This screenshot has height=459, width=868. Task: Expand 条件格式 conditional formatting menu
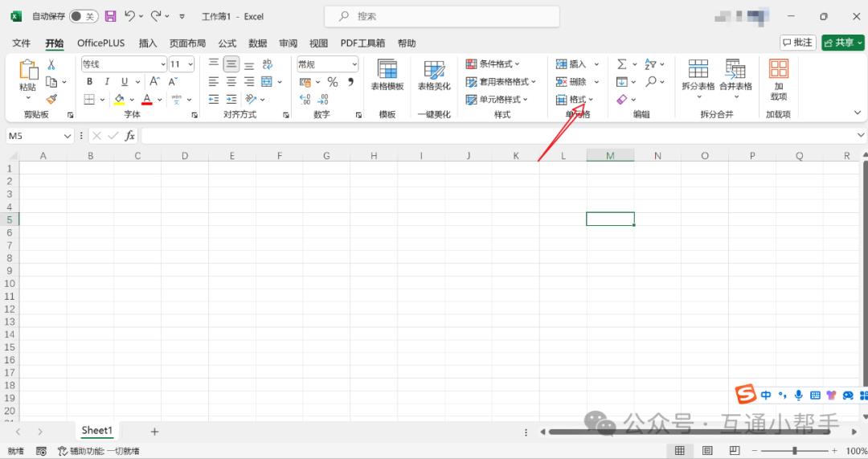tap(493, 64)
